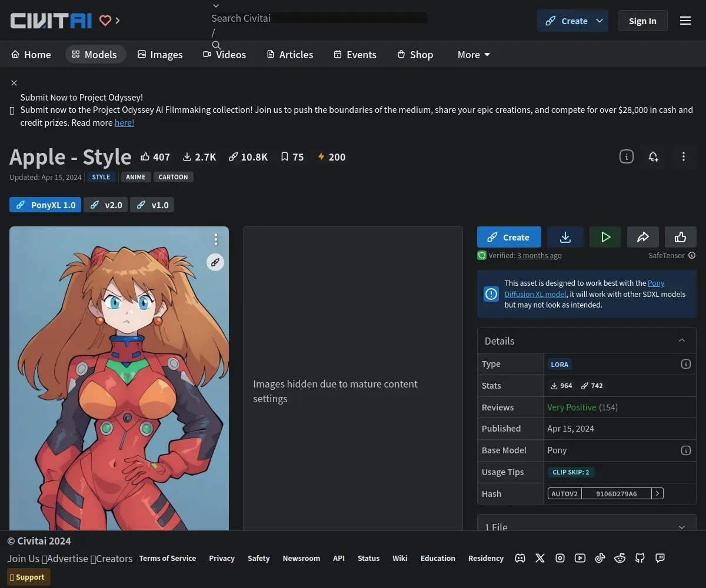Image resolution: width=706 pixels, height=588 pixels.
Task: Open the X (Twitter) footer icon
Action: [540, 558]
